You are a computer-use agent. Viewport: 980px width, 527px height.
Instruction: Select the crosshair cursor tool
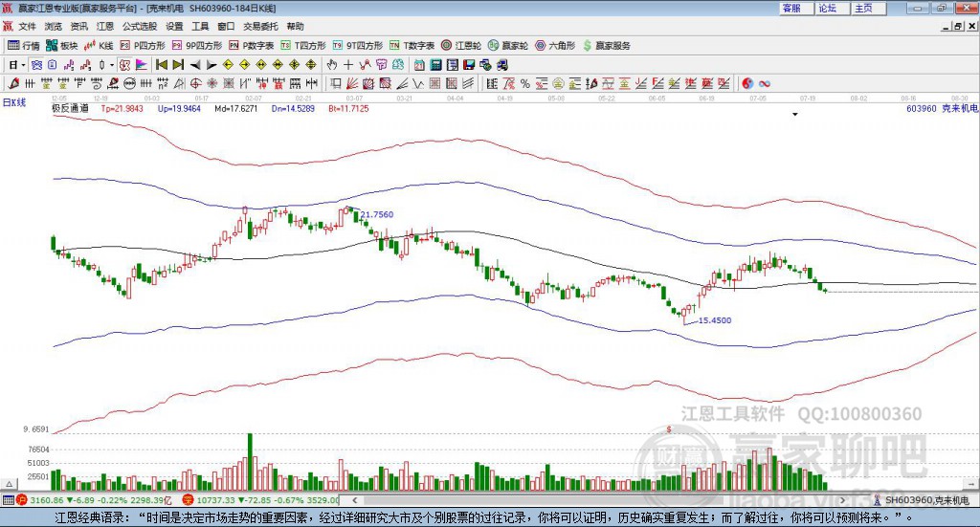[x=348, y=65]
